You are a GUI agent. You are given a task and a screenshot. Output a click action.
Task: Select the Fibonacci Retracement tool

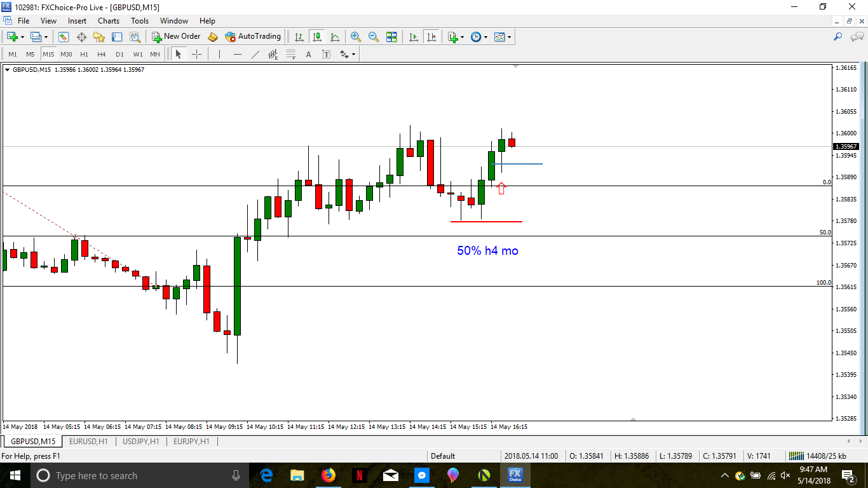click(x=291, y=55)
